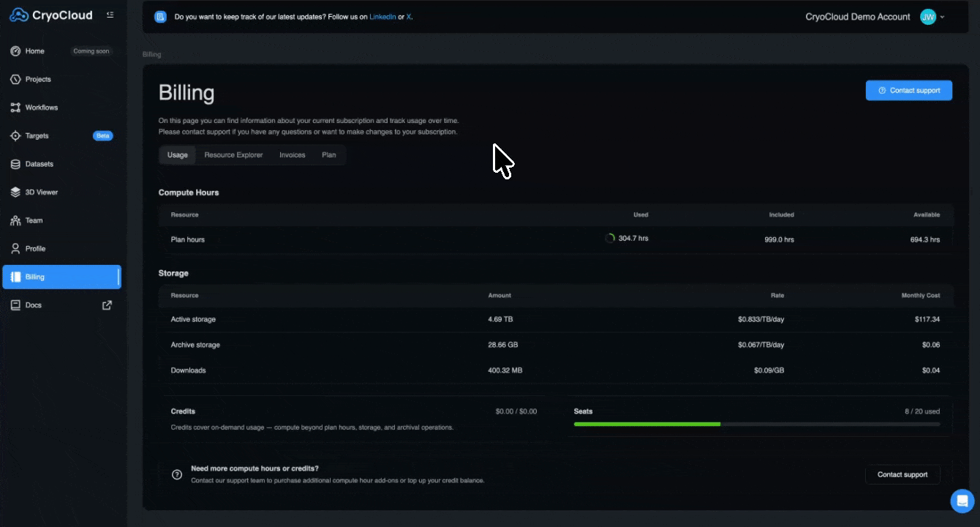Image resolution: width=980 pixels, height=527 pixels.
Task: Click the Profile person icon
Action: pos(15,249)
